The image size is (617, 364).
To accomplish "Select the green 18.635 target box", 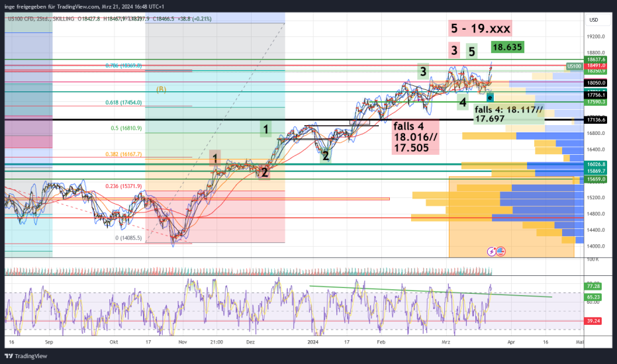I will coord(508,47).
